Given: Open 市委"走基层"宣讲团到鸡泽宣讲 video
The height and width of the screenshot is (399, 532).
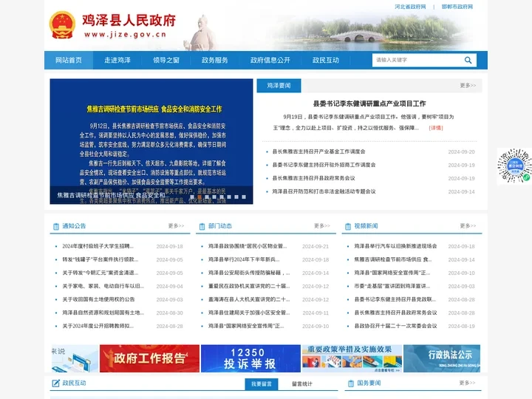Looking at the screenshot, I should (x=392, y=287).
